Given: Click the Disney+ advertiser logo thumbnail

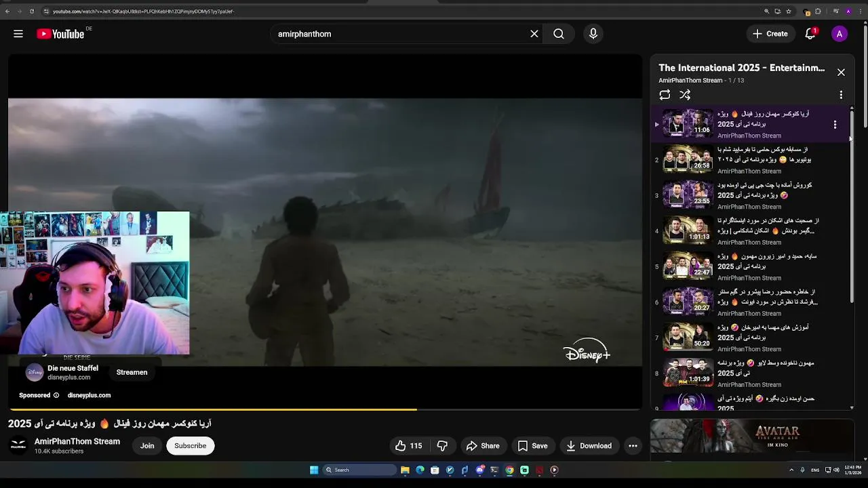Looking at the screenshot, I should tap(35, 372).
